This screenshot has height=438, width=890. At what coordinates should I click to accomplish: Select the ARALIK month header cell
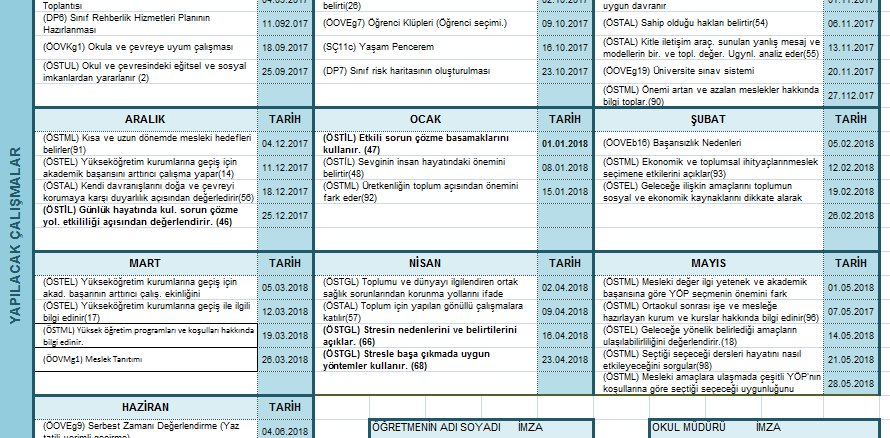point(145,118)
